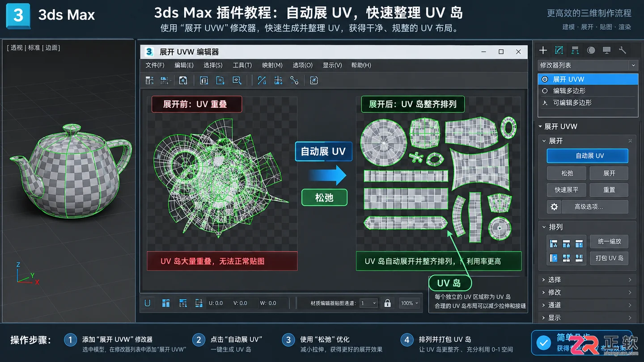Expand the 显示 rollout
Screen dimensions: 644x362
coord(588,317)
